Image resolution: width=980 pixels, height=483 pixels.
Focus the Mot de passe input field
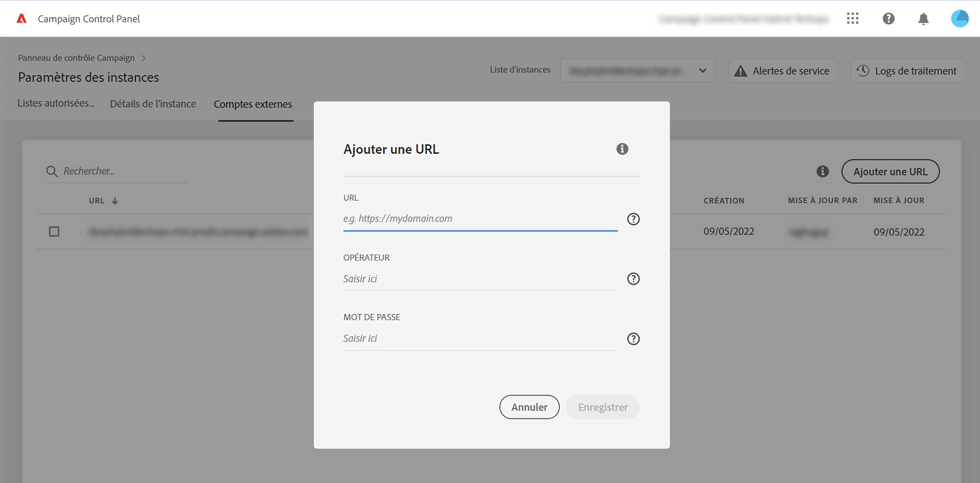pyautogui.click(x=480, y=338)
